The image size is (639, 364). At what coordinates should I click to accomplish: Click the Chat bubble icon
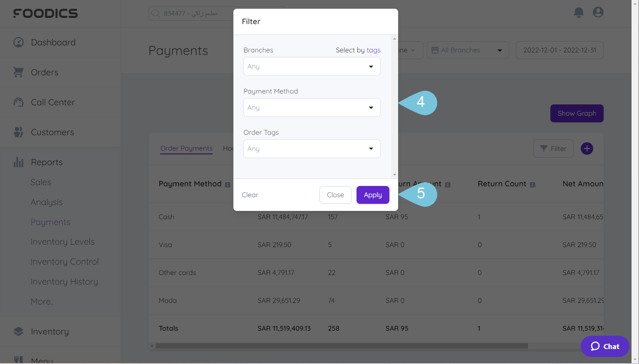pyautogui.click(x=595, y=346)
